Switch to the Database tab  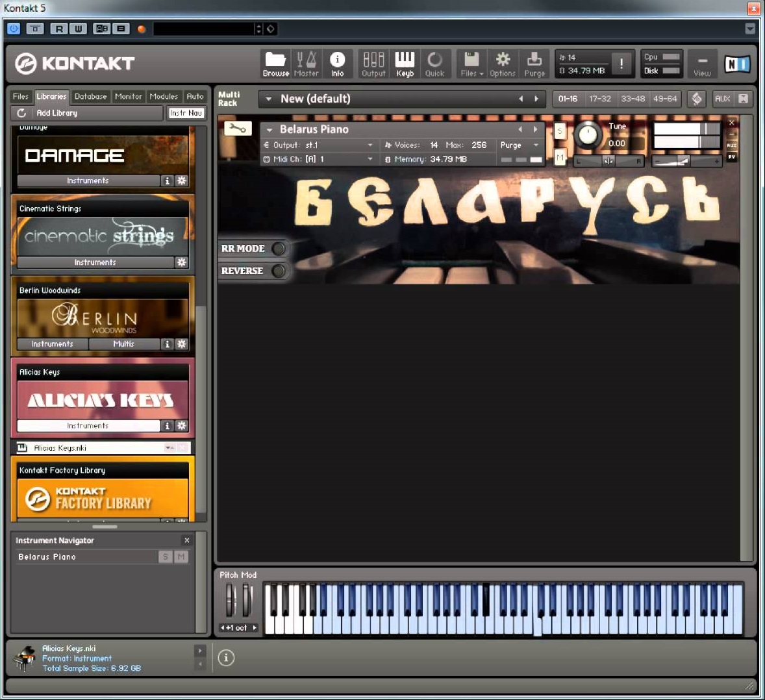click(90, 97)
